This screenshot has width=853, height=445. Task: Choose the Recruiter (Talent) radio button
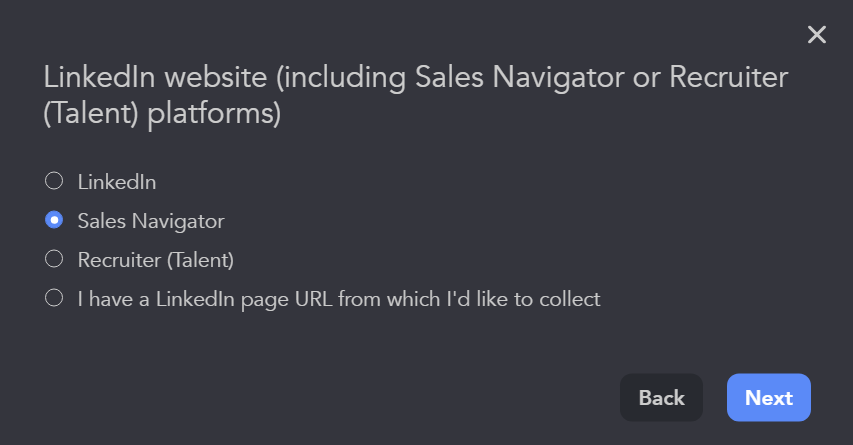[54, 259]
